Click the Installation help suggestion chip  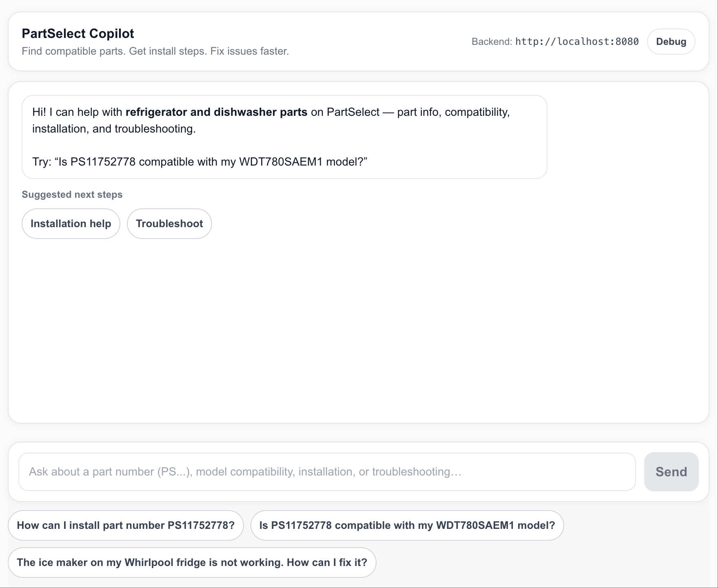tap(71, 223)
